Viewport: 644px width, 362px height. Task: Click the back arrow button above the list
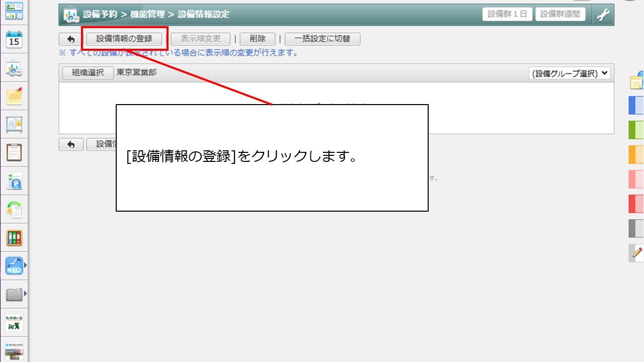tap(71, 39)
